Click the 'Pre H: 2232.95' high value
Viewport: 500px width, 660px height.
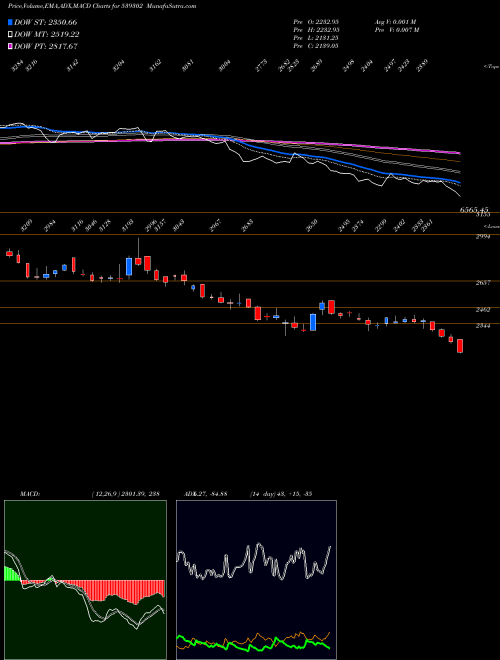[x=316, y=30]
